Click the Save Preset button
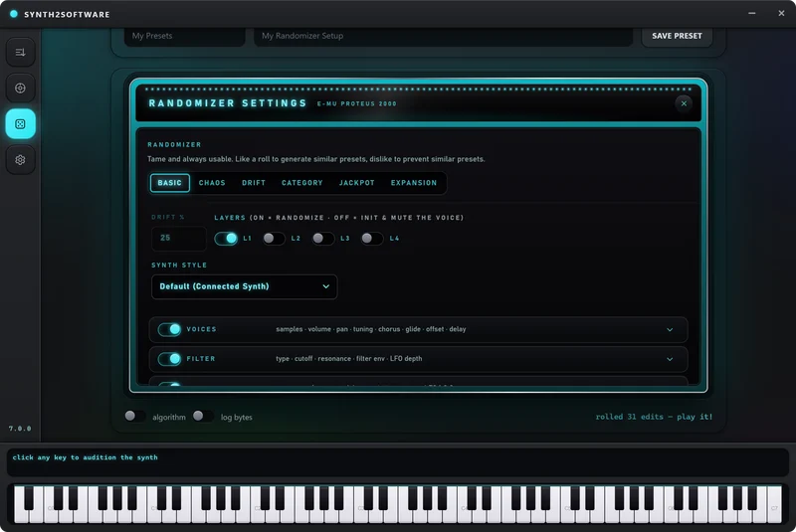The height and width of the screenshot is (532, 796). tap(677, 36)
